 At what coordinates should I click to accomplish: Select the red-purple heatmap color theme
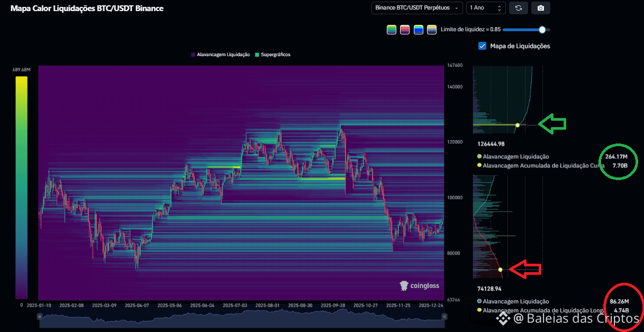click(405, 30)
